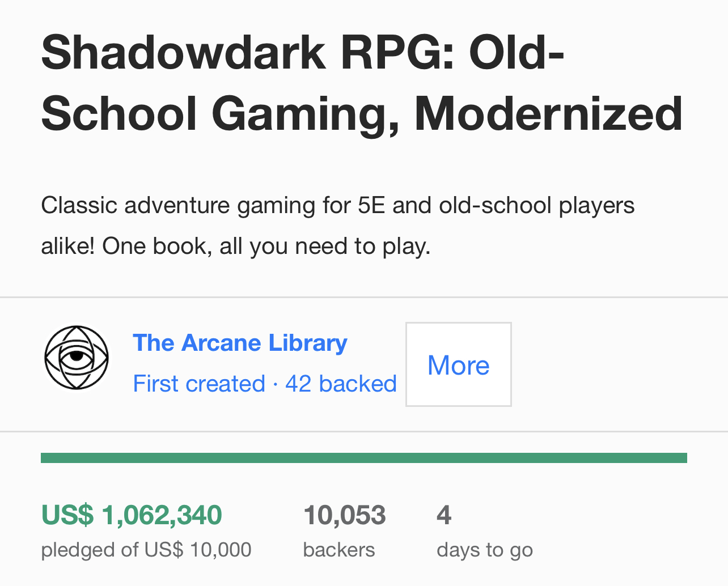728x586 pixels.
Task: Click '5E' in the project description
Action: [x=371, y=205]
